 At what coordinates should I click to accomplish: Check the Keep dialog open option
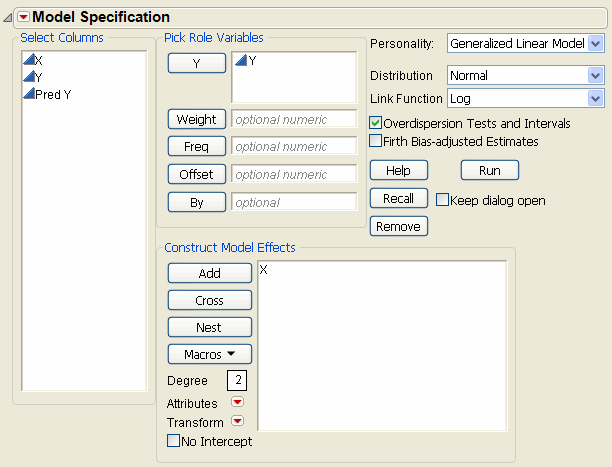point(443,200)
